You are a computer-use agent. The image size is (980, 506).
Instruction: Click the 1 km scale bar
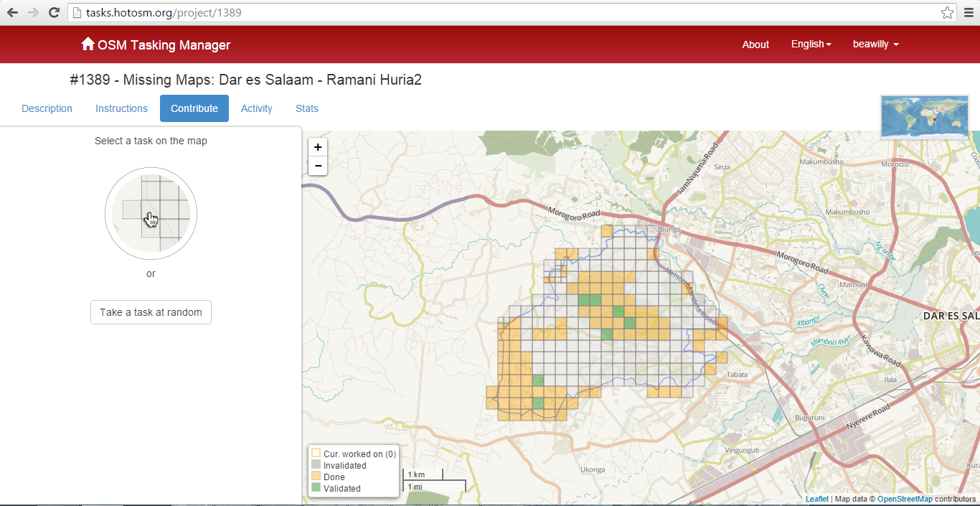tap(423, 474)
